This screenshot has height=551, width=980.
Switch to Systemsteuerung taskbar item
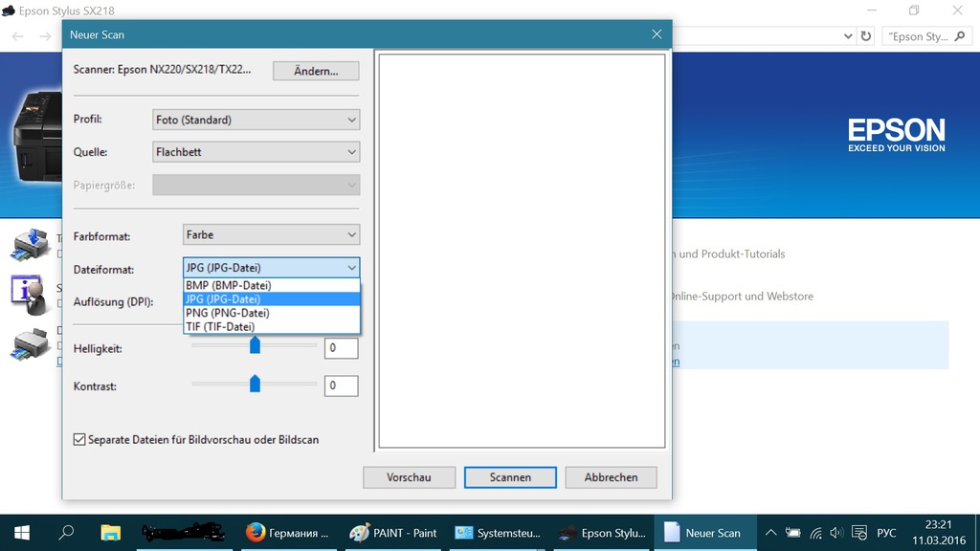pyautogui.click(x=498, y=533)
